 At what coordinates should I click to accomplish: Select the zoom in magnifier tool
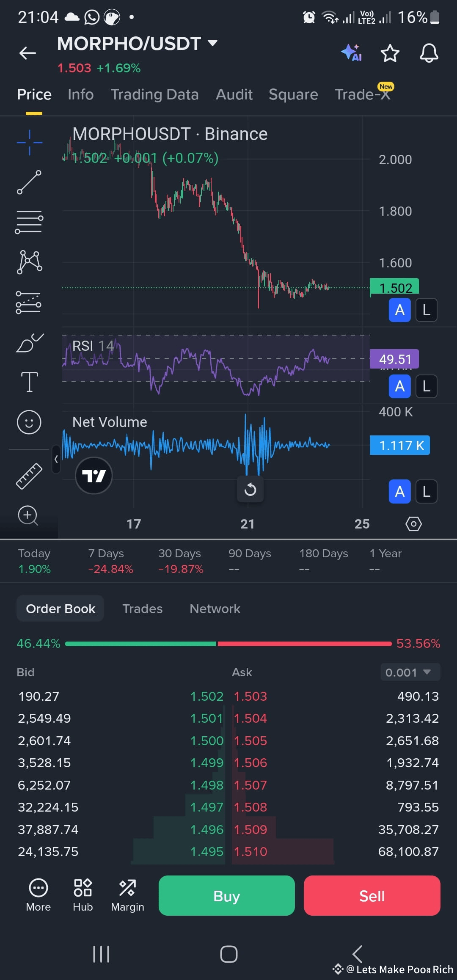(x=28, y=515)
